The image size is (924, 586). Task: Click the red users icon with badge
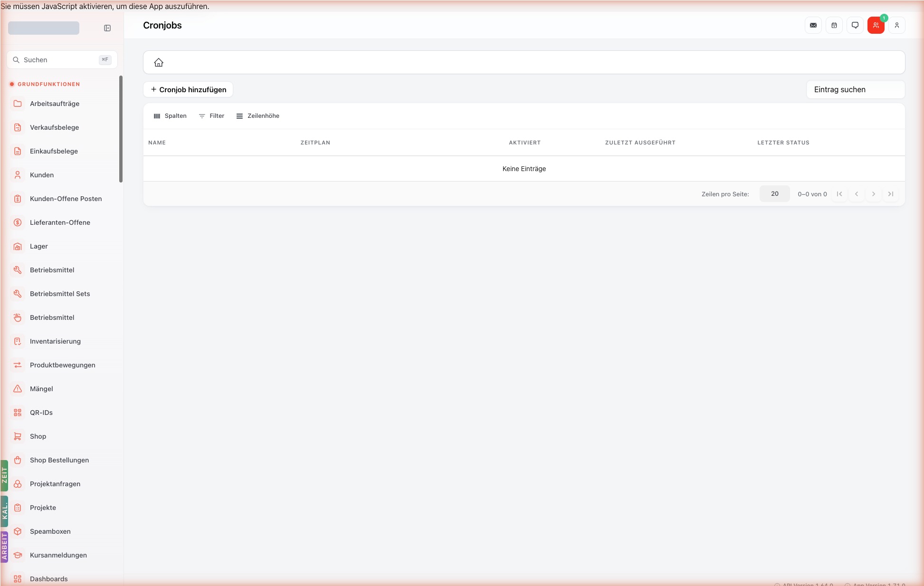coord(876,25)
